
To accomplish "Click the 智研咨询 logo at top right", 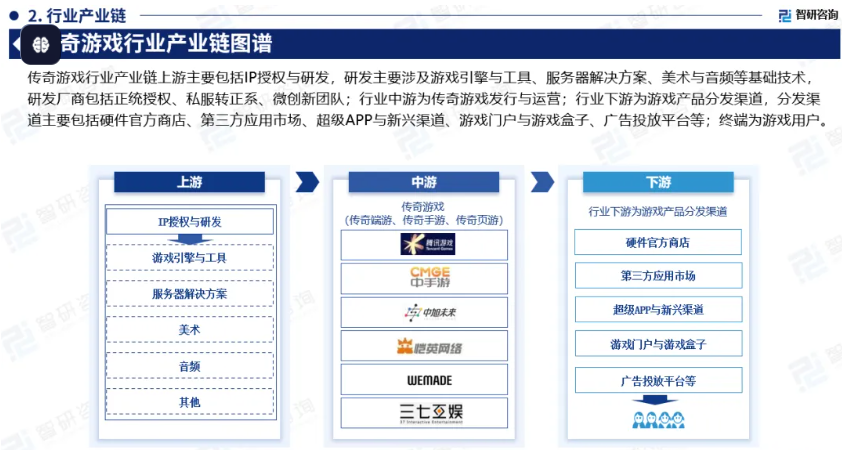I will coord(808,15).
